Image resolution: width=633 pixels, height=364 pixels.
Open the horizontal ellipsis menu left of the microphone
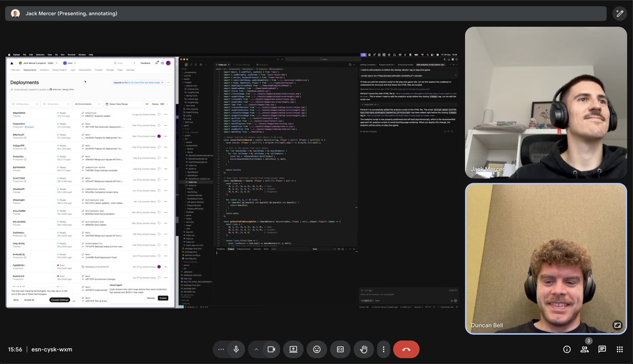[x=221, y=349]
